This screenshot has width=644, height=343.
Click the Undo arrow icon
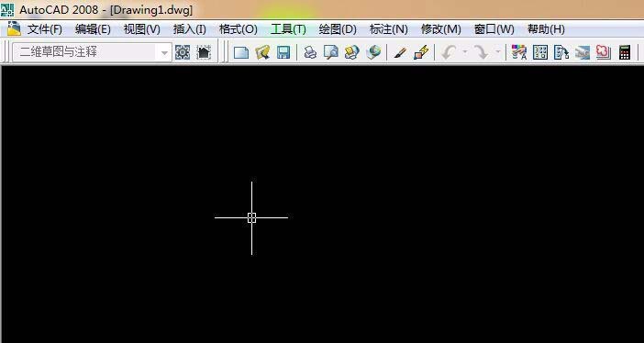coord(449,52)
